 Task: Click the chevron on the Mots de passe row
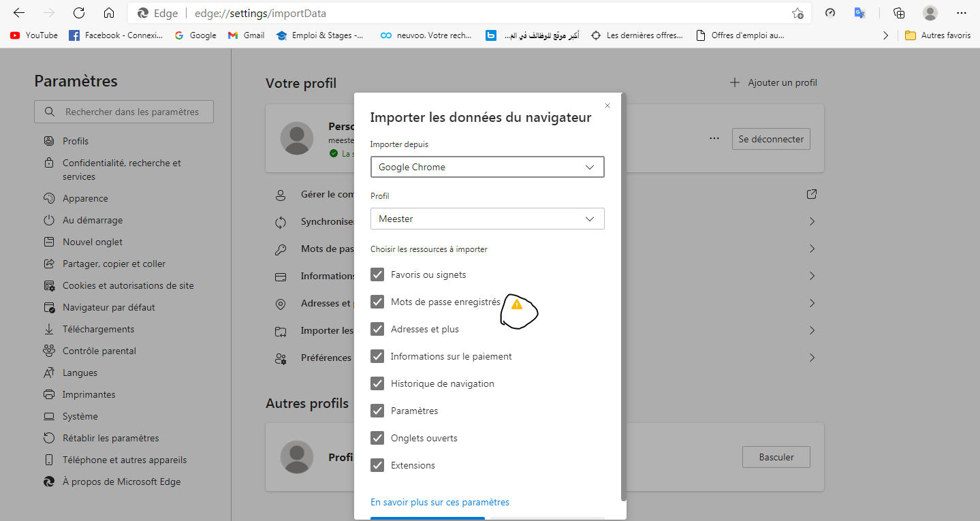pyautogui.click(x=812, y=249)
